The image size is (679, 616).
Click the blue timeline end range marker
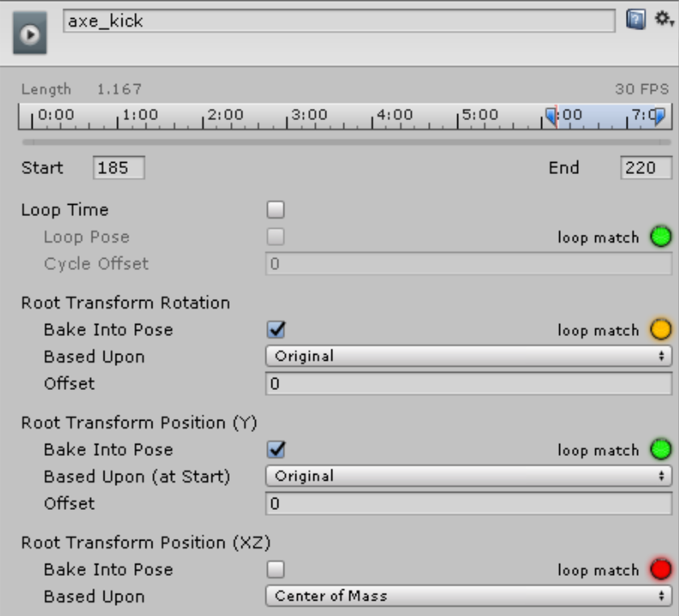(x=659, y=116)
